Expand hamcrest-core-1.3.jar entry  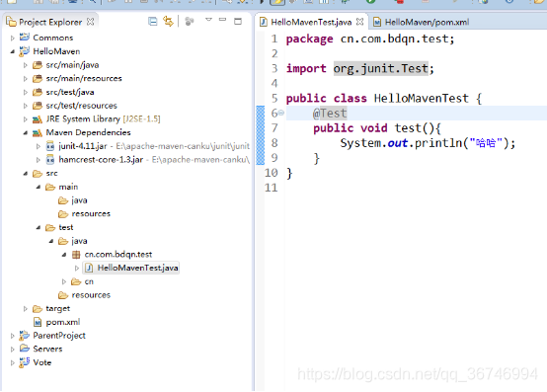coord(39,160)
